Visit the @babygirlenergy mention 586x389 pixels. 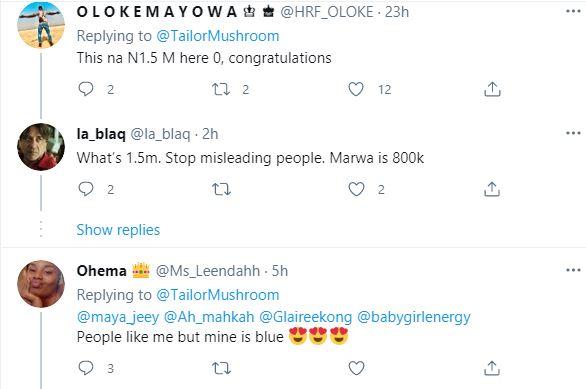[x=414, y=317]
